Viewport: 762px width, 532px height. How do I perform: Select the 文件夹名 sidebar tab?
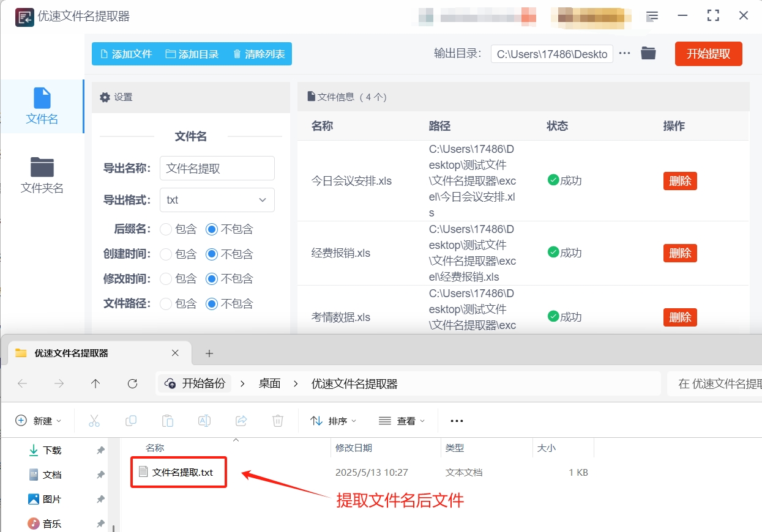(42, 175)
